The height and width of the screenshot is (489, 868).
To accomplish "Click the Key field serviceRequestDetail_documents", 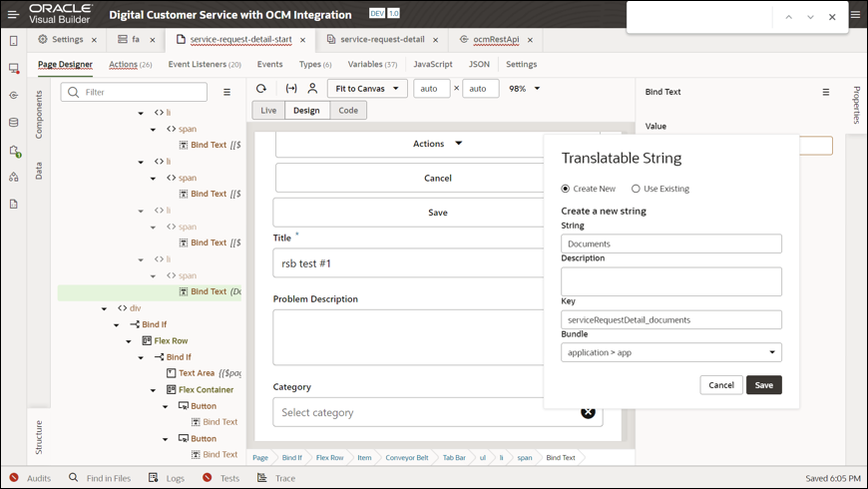I will tap(670, 320).
